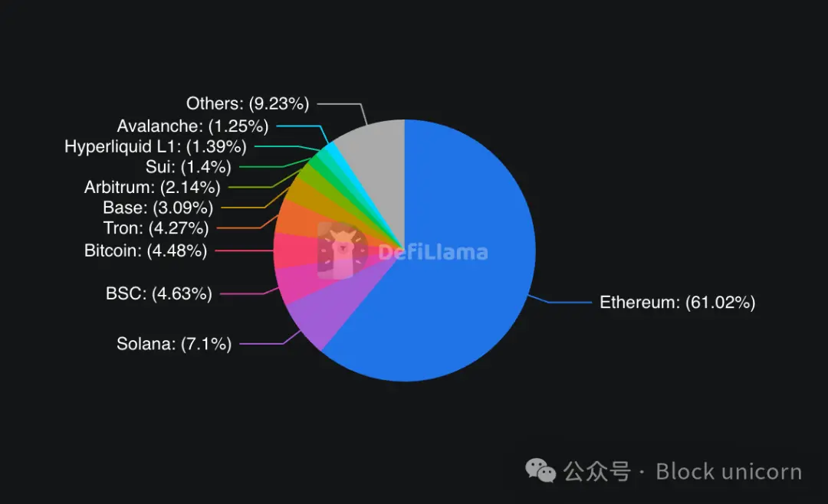Screen dimensions: 828x504
Task: Click the Hyperliquid L1: (1.39%) label
Action: pyautogui.click(x=155, y=146)
